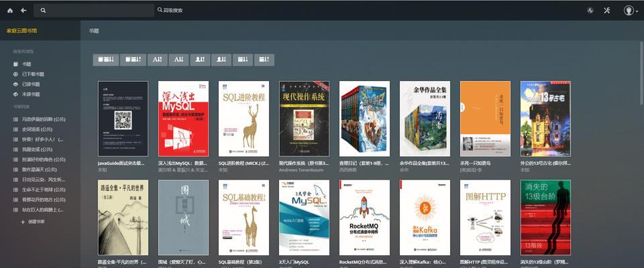Sort titles in reverse alphabetical order
Viewport: 644px width, 268px height.
178,60
